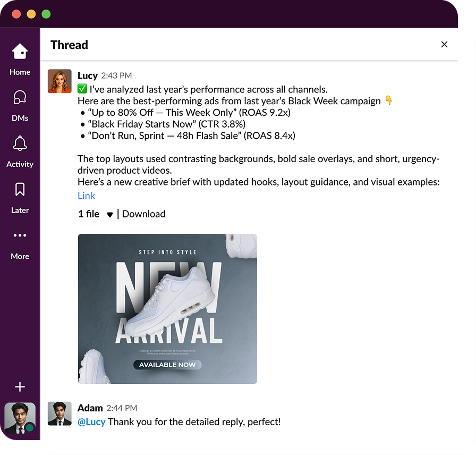Open the New Arrival shoe image
This screenshot has height=455, width=476.
pos(167,309)
